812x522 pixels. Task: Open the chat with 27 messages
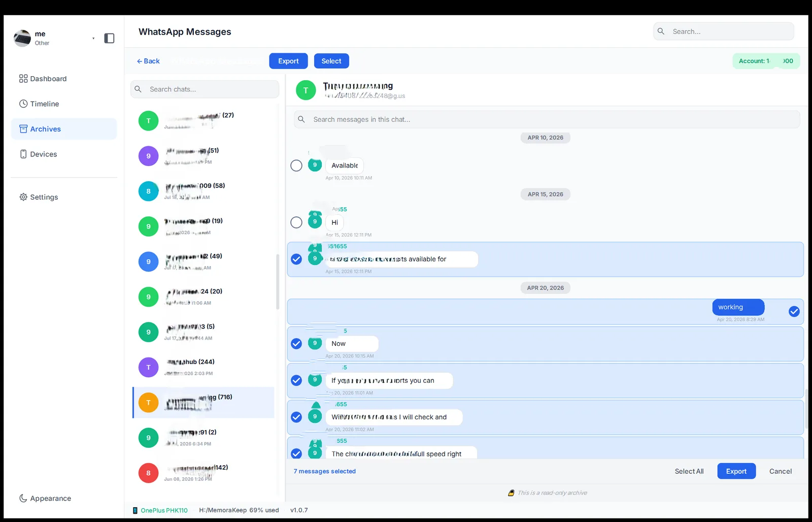tap(204, 121)
